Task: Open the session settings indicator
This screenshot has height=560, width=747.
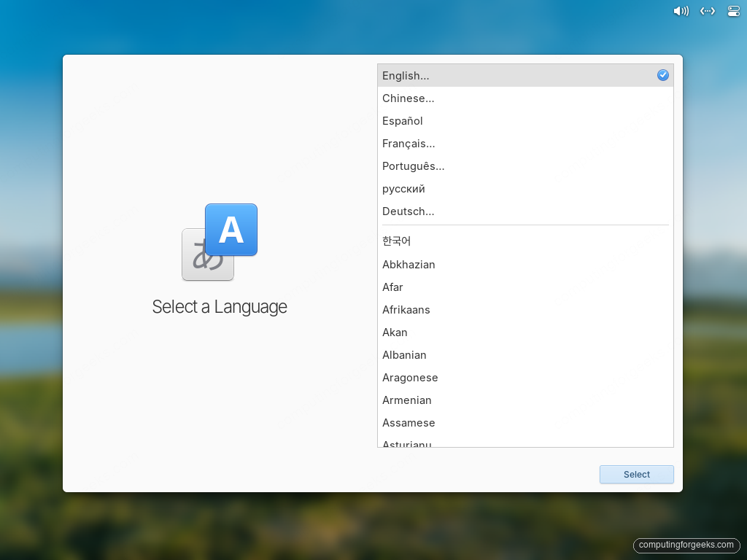Action: point(734,11)
